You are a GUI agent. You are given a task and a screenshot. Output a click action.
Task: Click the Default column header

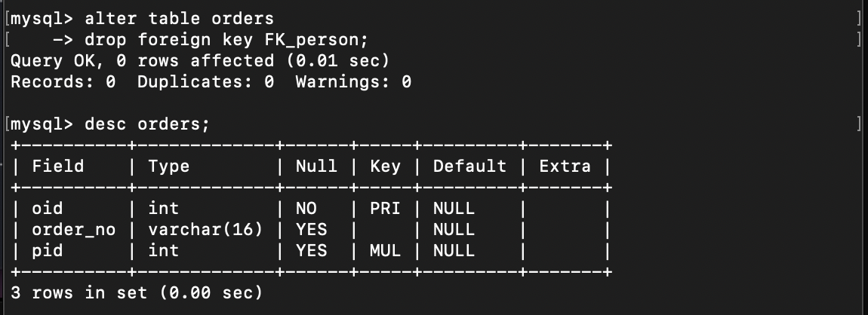pos(469,166)
